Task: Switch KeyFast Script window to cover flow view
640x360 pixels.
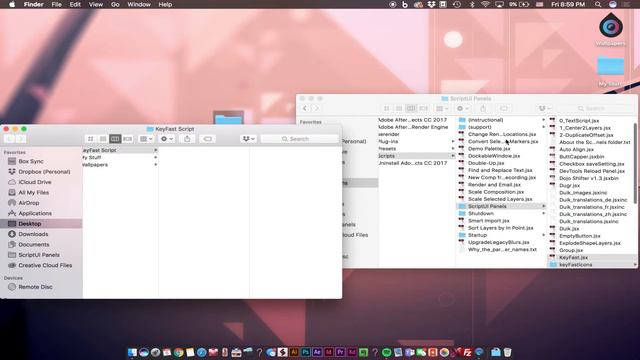Action: [127, 139]
